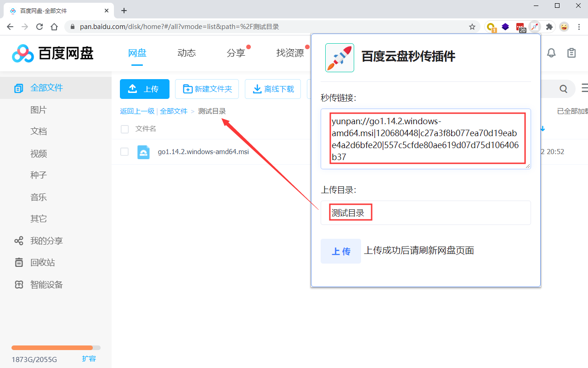Select all files checkbox in header

pos(124,129)
